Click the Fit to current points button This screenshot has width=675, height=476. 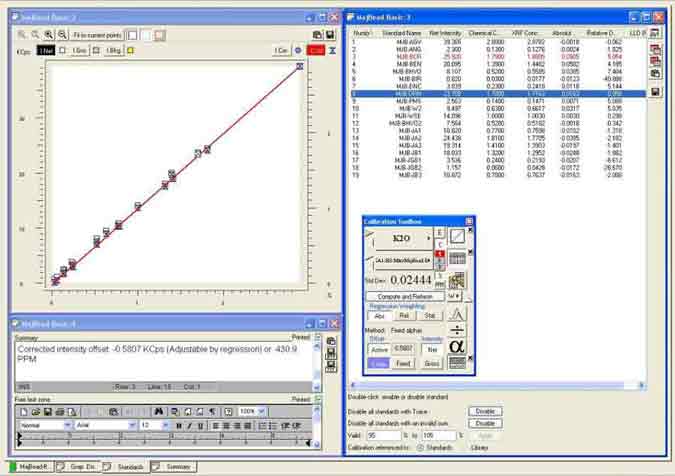96,35
